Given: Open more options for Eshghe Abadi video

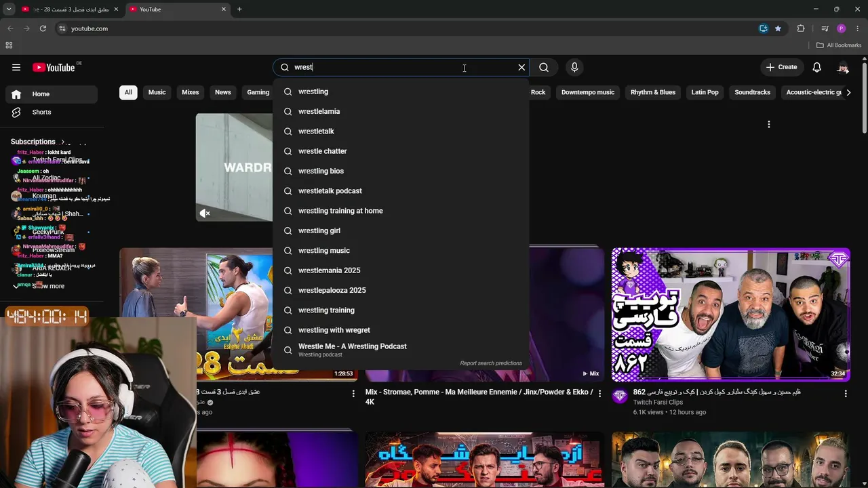Looking at the screenshot, I should click(353, 393).
